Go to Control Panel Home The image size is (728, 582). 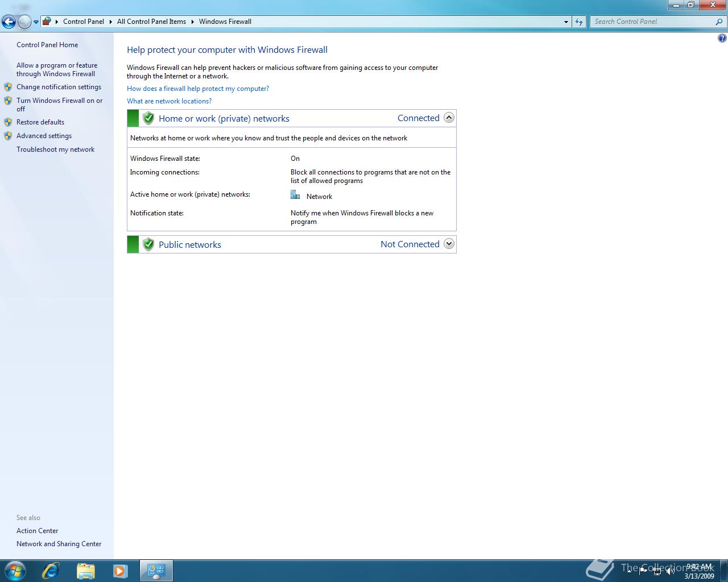(47, 45)
